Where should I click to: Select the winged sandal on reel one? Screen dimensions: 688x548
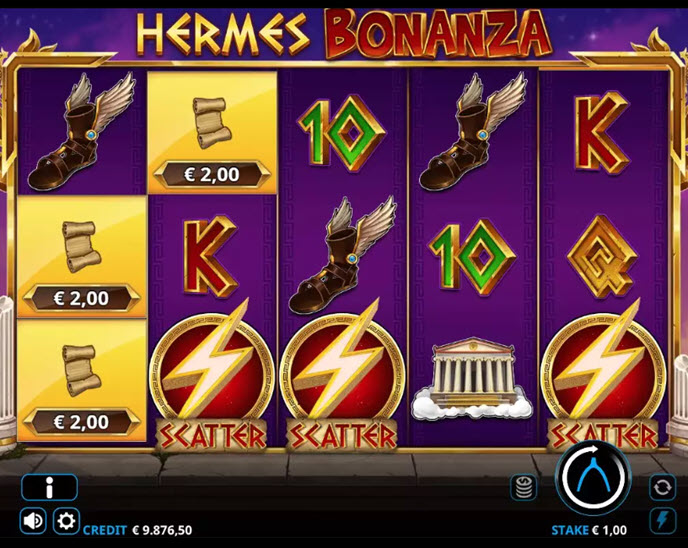(82, 132)
